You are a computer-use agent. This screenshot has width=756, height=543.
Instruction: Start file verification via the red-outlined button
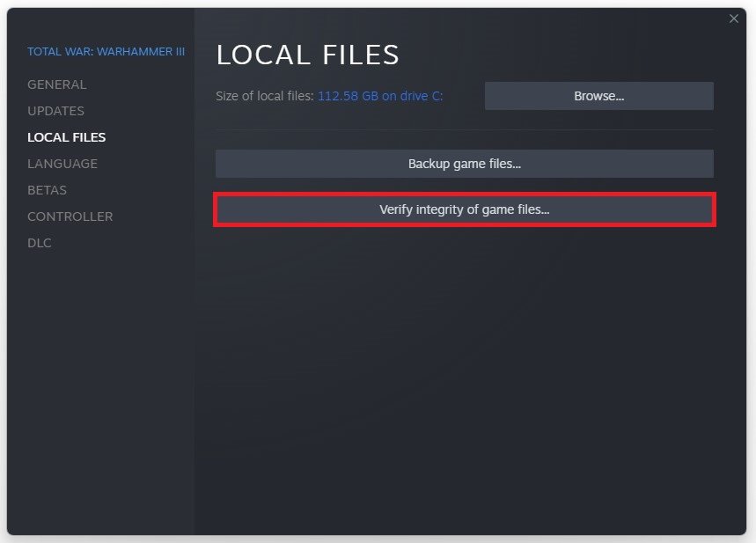465,209
